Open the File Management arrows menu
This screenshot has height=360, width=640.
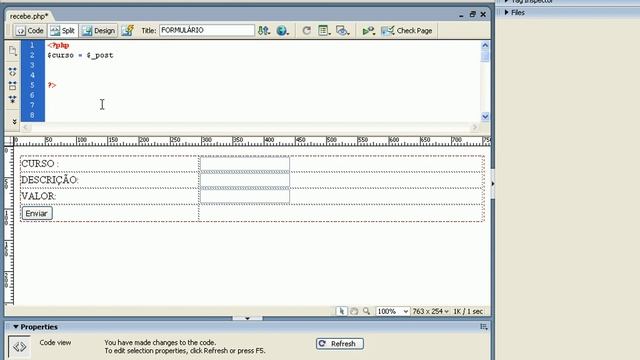coord(264,31)
